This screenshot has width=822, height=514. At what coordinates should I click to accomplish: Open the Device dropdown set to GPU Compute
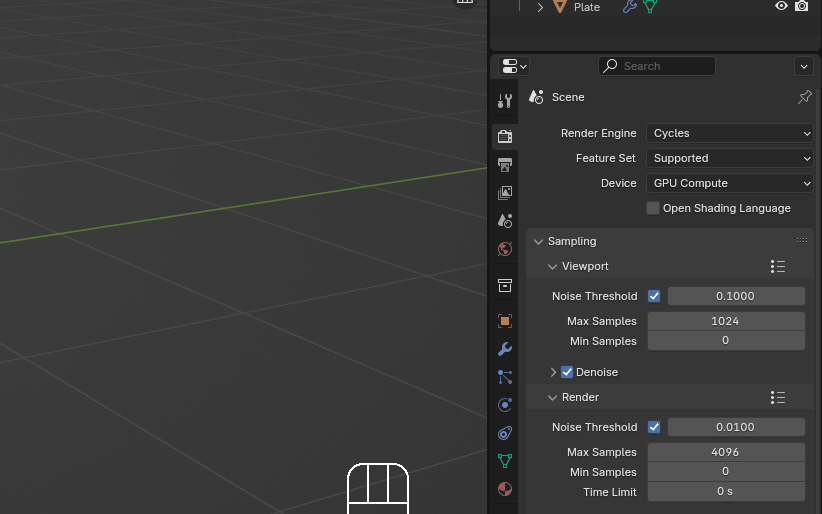tap(730, 183)
